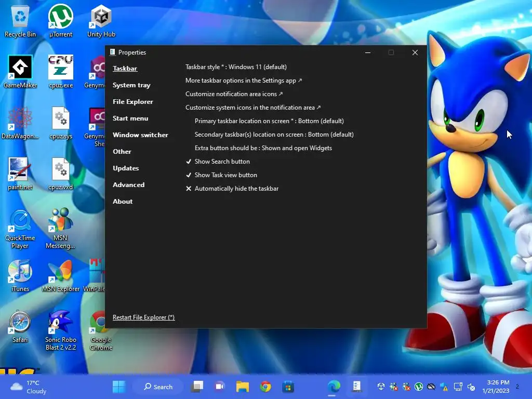The width and height of the screenshot is (532, 399).
Task: Select the cpuz.sys file icon
Action: (61, 123)
